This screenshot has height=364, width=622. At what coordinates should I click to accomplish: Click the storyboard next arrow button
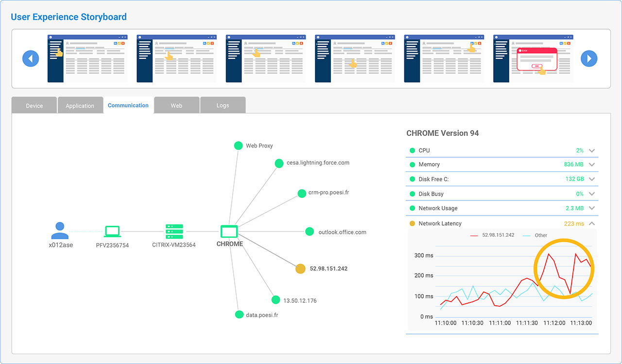pos(589,59)
